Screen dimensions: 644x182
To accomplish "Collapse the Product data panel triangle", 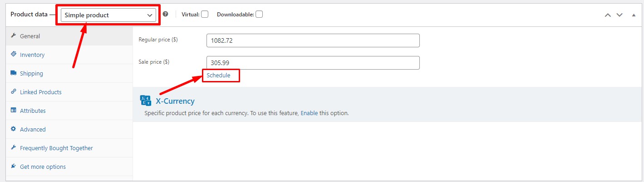I will (634, 15).
